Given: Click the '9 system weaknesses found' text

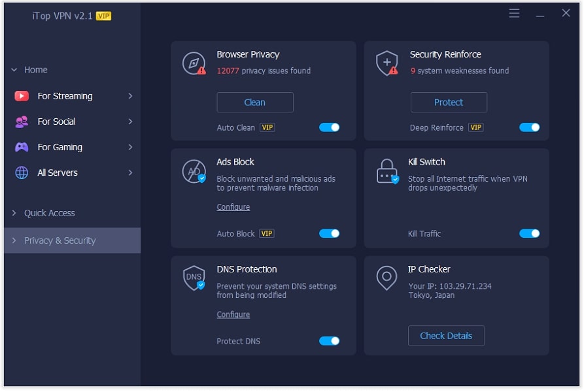Looking at the screenshot, I should click(460, 71).
